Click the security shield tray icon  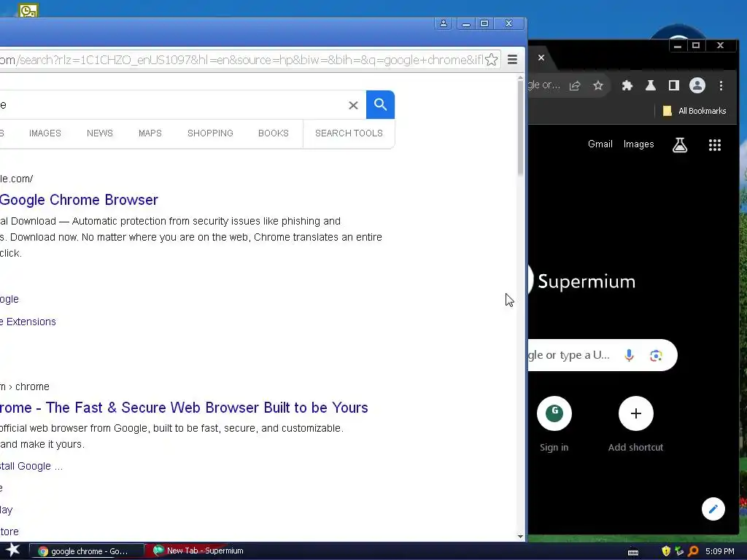tap(666, 551)
